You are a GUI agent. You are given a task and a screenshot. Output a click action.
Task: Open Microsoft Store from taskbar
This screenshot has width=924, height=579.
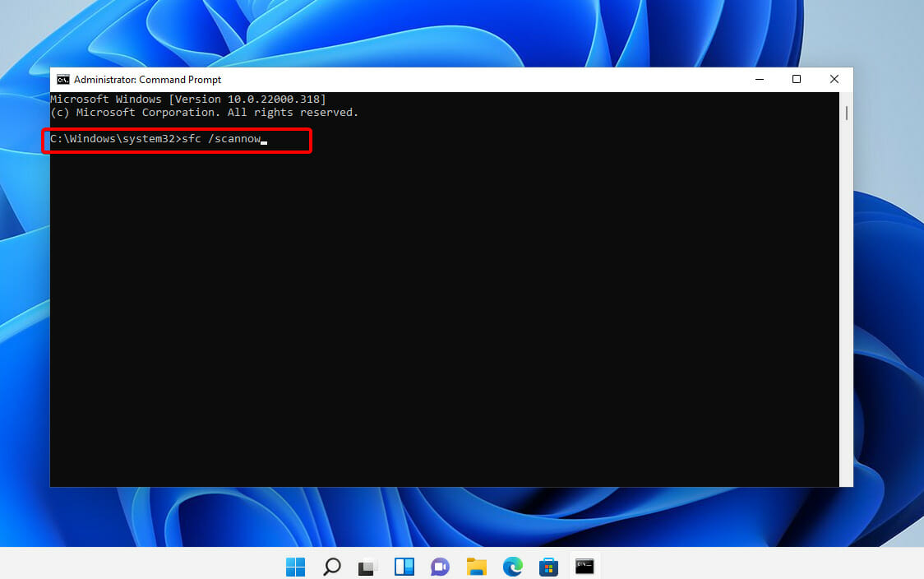coord(548,567)
